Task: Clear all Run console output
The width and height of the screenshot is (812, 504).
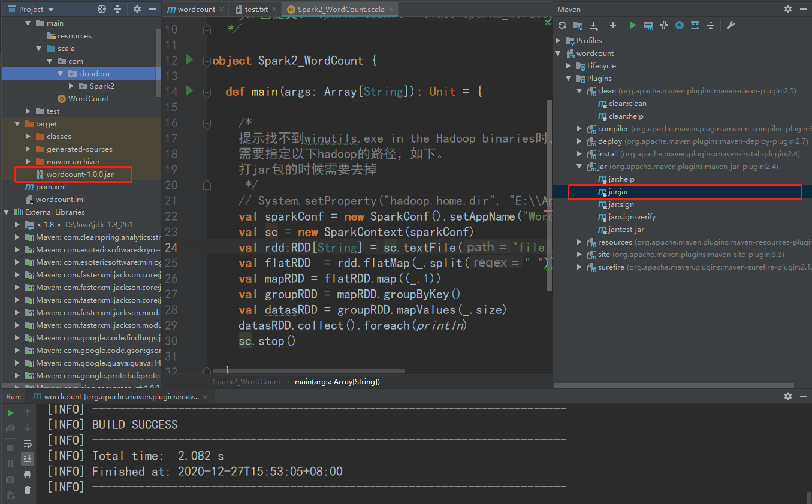Action: [x=28, y=490]
